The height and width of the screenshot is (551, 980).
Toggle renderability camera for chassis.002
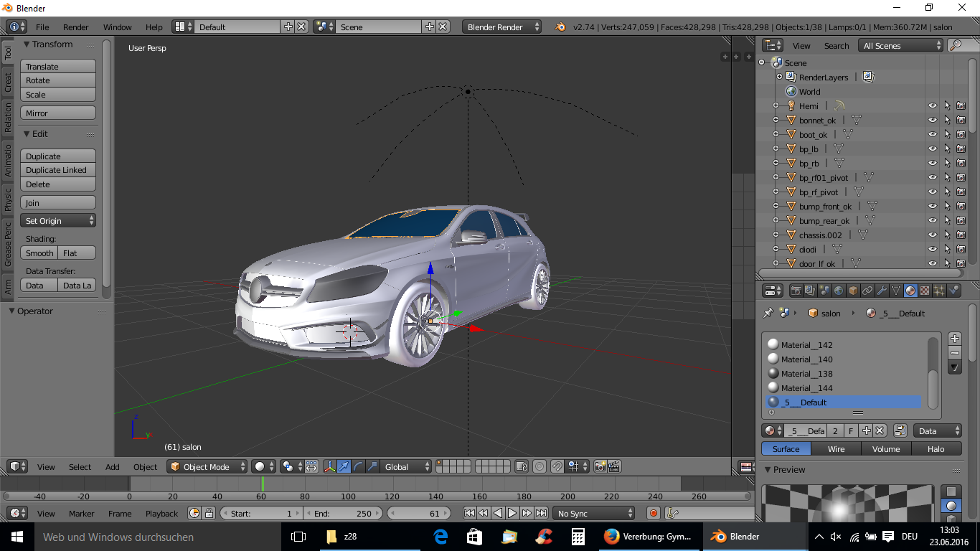pyautogui.click(x=961, y=235)
